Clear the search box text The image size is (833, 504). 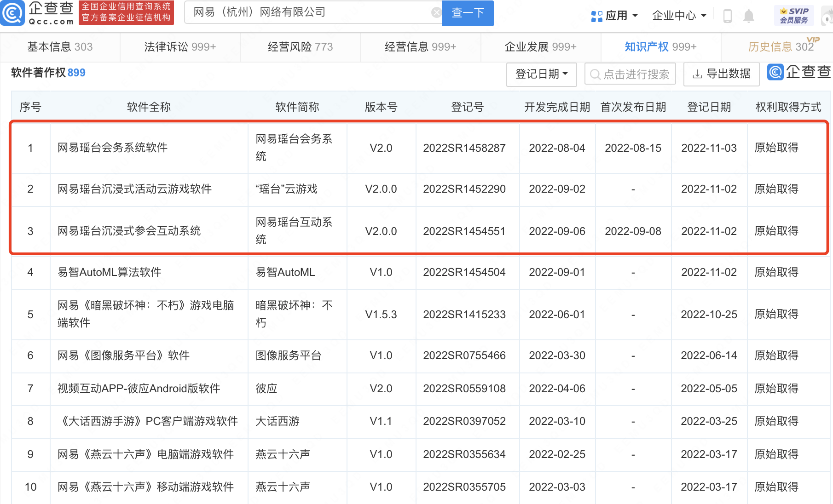click(x=436, y=12)
